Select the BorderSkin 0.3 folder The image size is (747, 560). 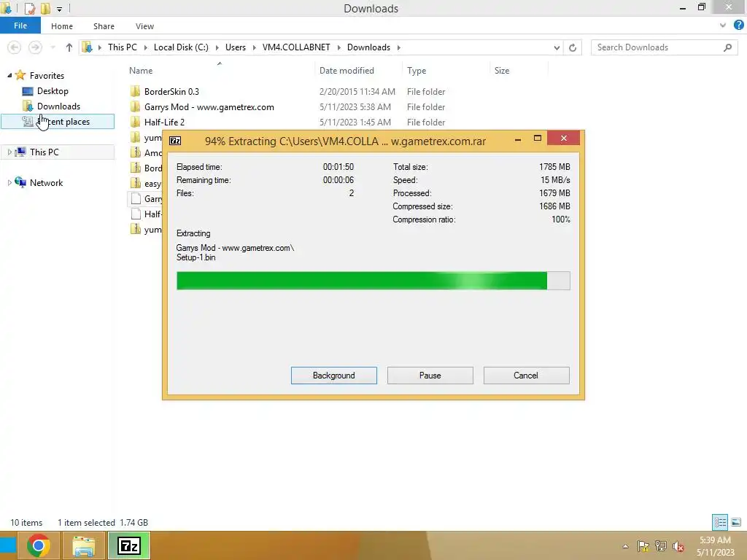[171, 91]
